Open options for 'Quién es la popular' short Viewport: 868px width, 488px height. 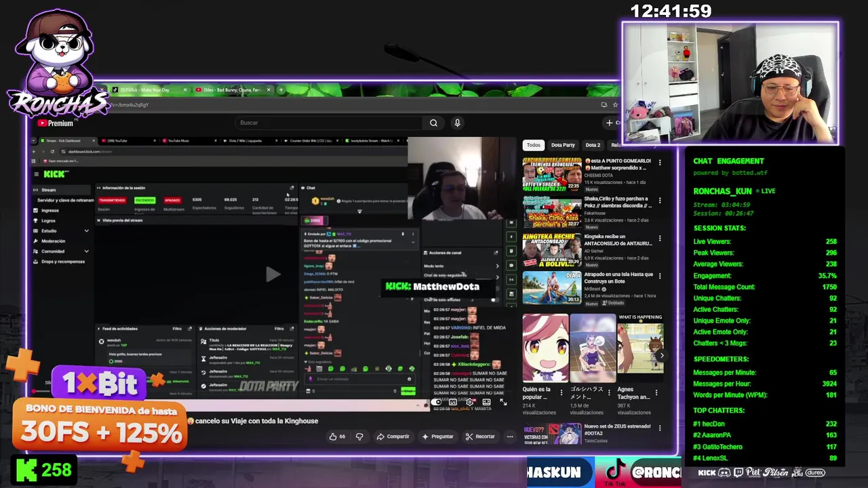(x=561, y=392)
